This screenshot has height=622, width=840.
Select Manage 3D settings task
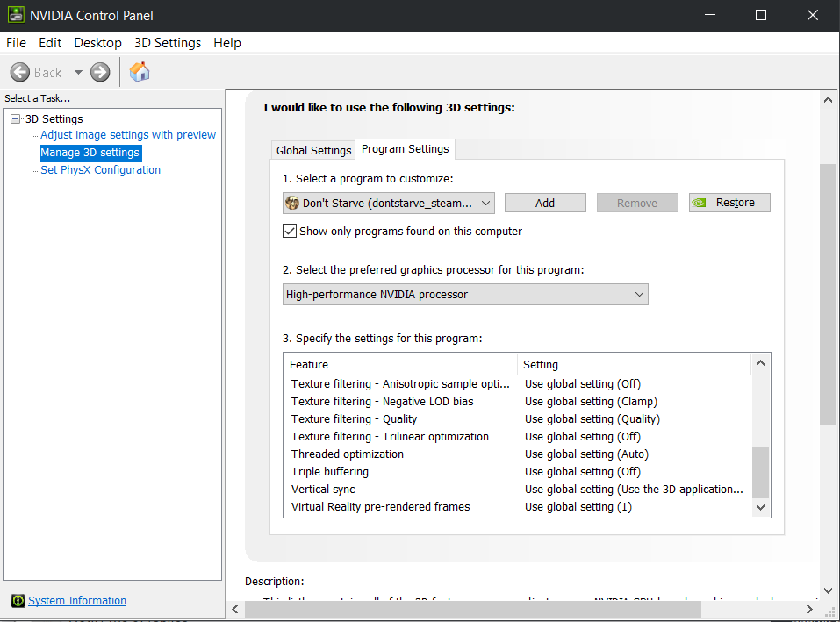point(90,153)
